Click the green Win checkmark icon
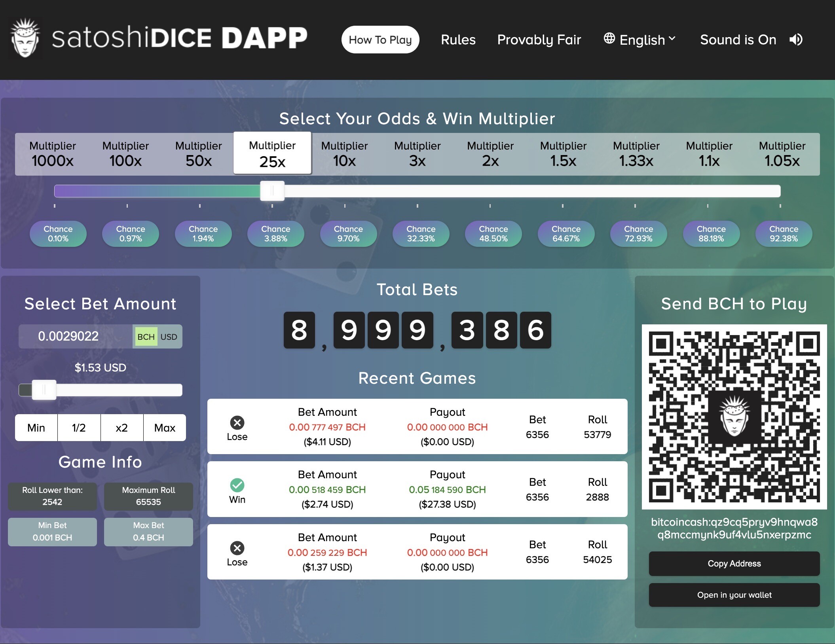The height and width of the screenshot is (644, 835). pyautogui.click(x=237, y=485)
